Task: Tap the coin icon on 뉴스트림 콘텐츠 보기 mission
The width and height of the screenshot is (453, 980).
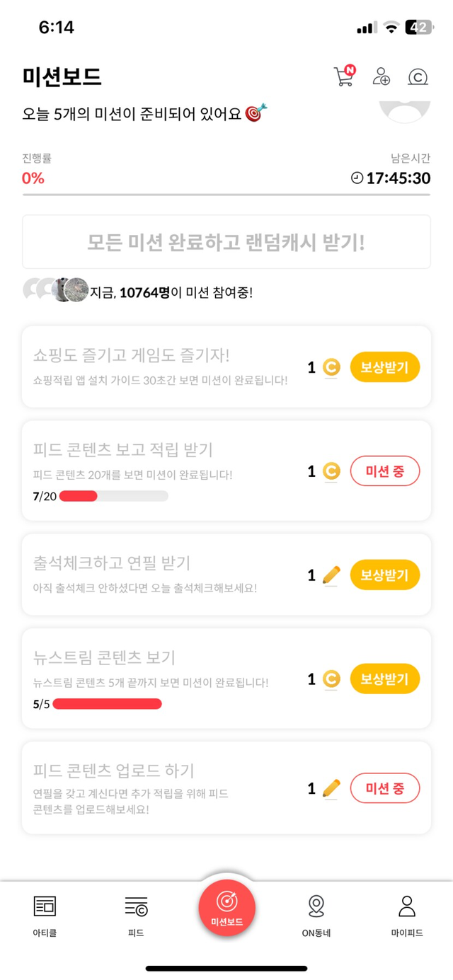Action: [x=331, y=679]
